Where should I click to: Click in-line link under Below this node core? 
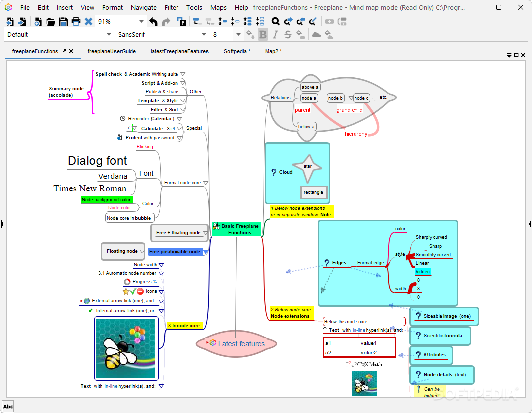tap(359, 330)
